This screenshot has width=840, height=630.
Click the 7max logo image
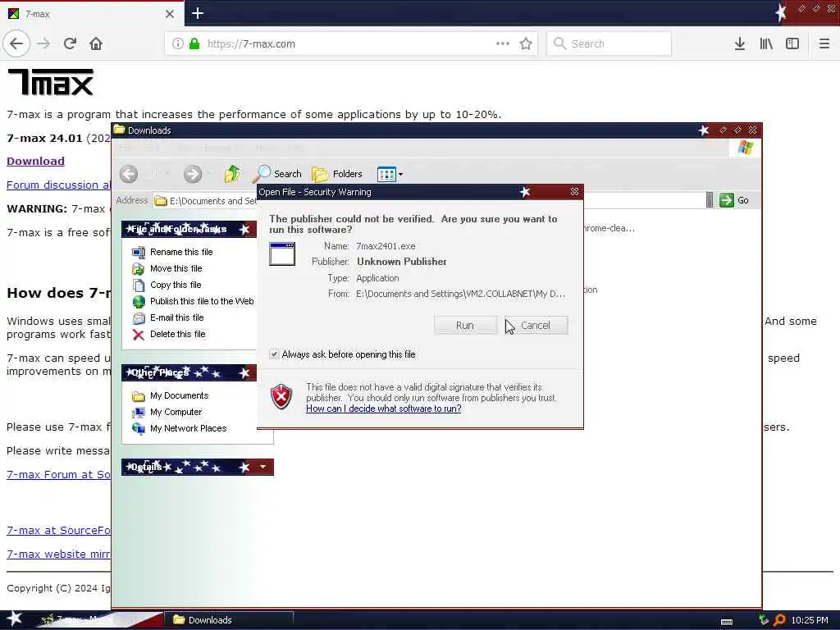(x=51, y=82)
